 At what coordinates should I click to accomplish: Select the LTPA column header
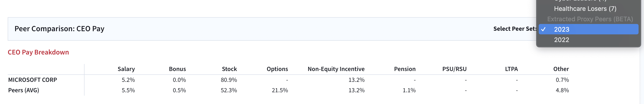(511, 69)
